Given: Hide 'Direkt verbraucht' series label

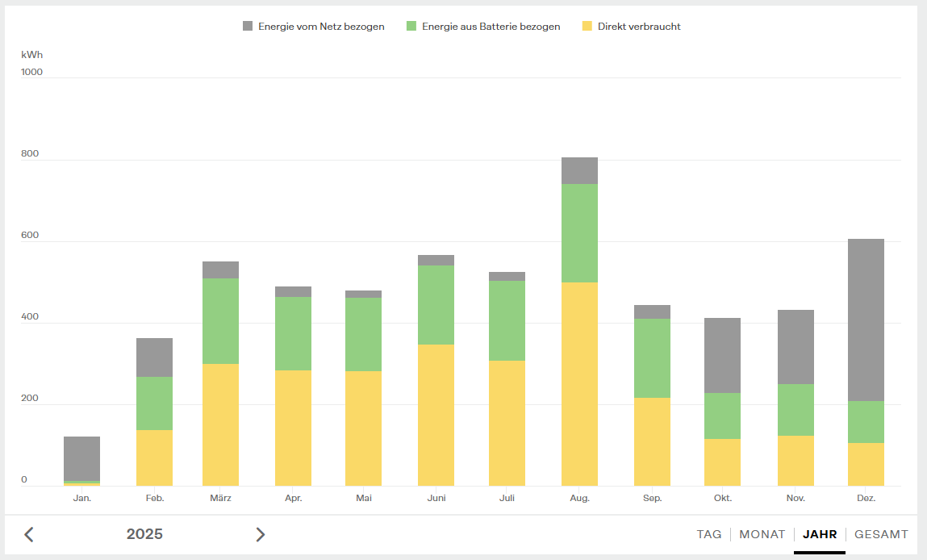Looking at the screenshot, I should (639, 27).
